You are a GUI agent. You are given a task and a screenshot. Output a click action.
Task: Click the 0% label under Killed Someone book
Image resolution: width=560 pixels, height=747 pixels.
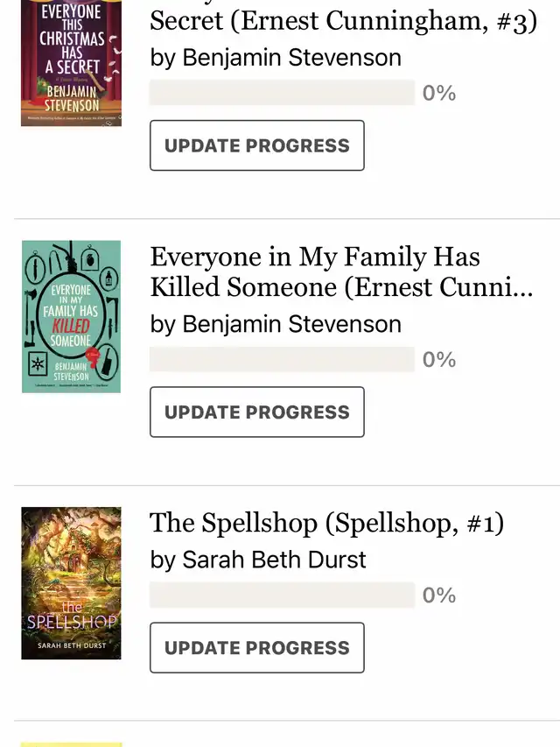[439, 360]
